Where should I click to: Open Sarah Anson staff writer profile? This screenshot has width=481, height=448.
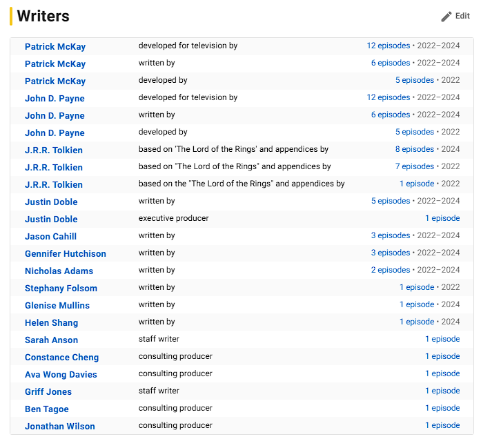click(52, 340)
